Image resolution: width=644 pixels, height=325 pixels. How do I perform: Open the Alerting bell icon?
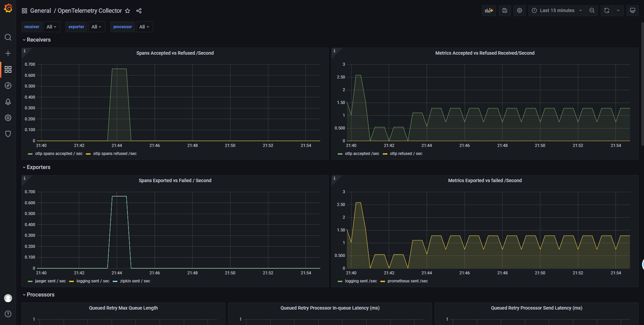pos(8,102)
